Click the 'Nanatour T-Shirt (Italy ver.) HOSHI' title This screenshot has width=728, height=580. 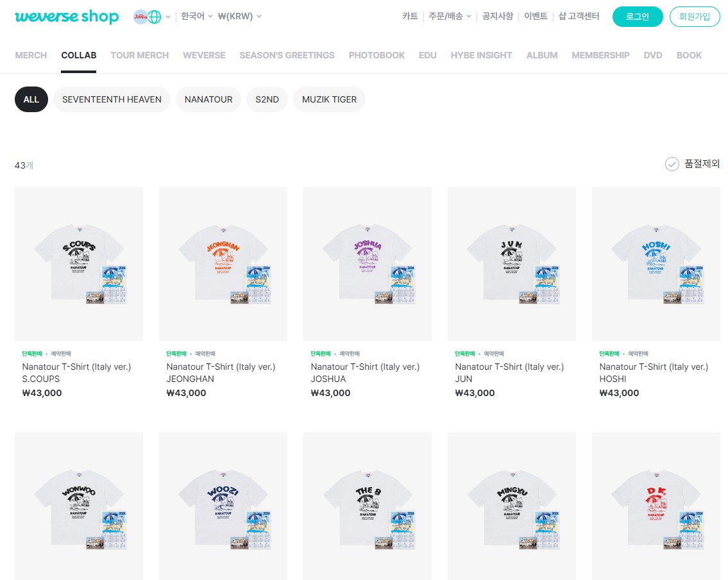click(654, 372)
